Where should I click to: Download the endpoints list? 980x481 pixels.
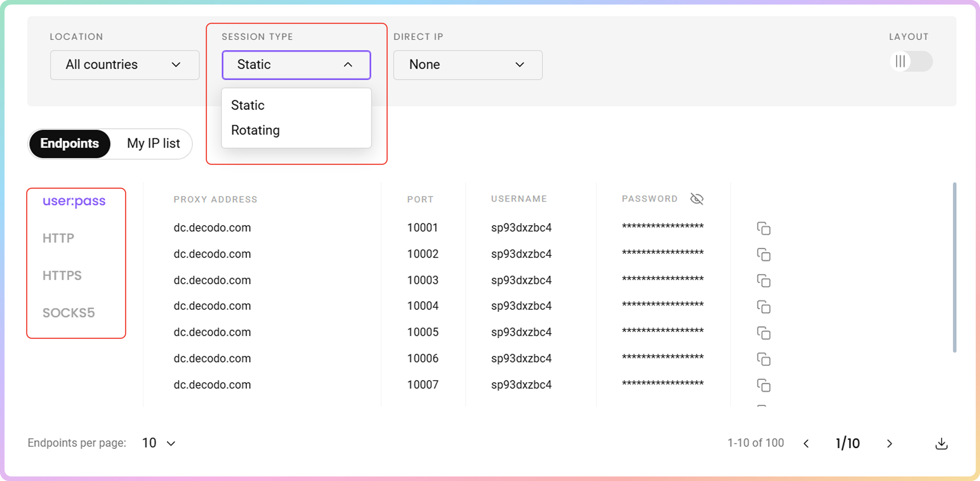[941, 443]
